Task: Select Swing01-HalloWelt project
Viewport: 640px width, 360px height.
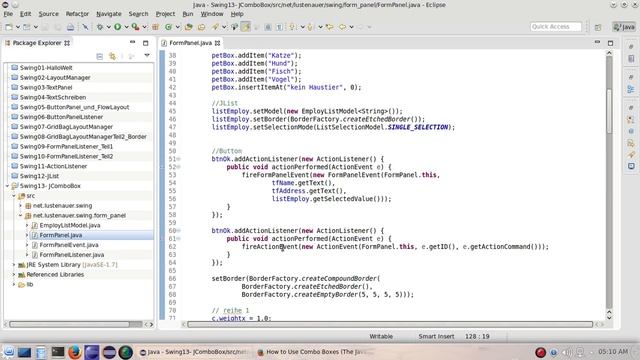Action: [x=46, y=68]
